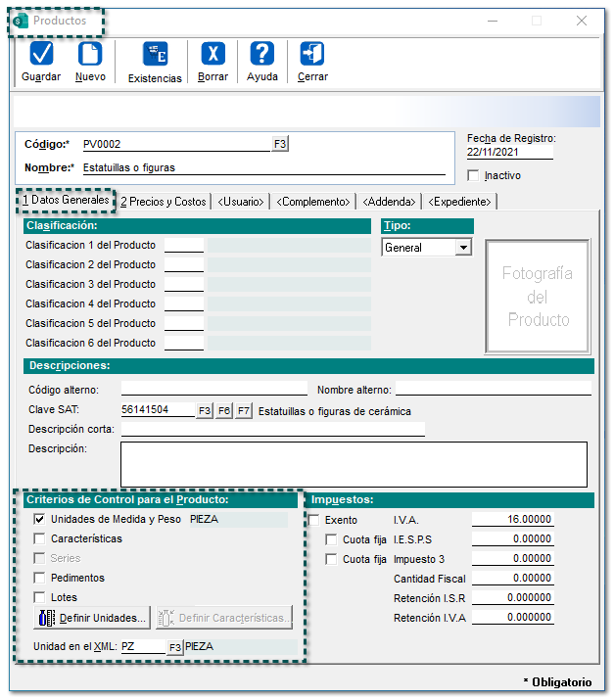Click the I.V.A. value field

512,520
